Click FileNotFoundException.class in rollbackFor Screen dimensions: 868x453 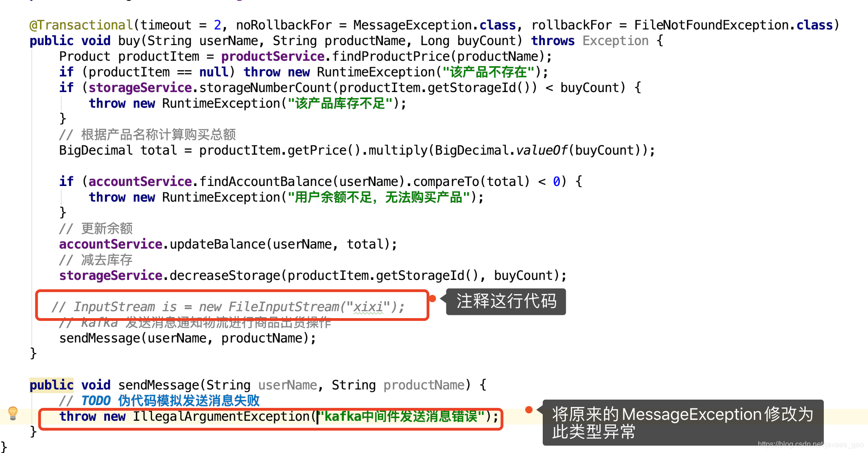733,25
